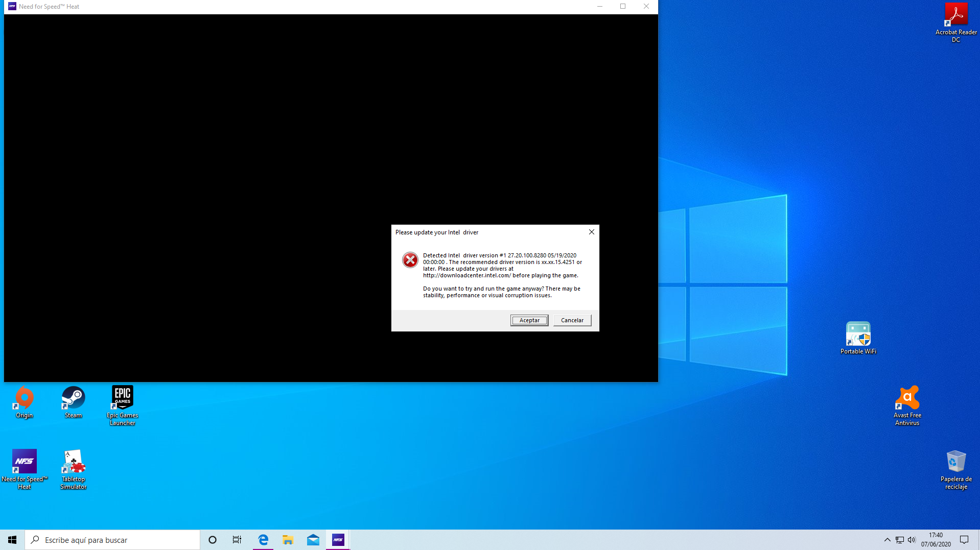
Task: Open the Origin desktop shortcut
Action: pyautogui.click(x=24, y=401)
